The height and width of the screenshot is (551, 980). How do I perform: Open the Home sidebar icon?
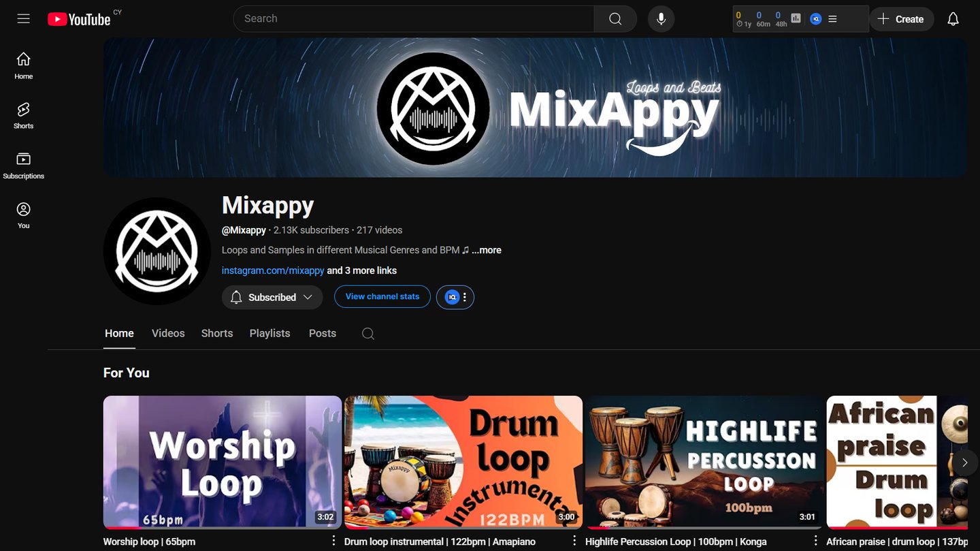pyautogui.click(x=24, y=65)
